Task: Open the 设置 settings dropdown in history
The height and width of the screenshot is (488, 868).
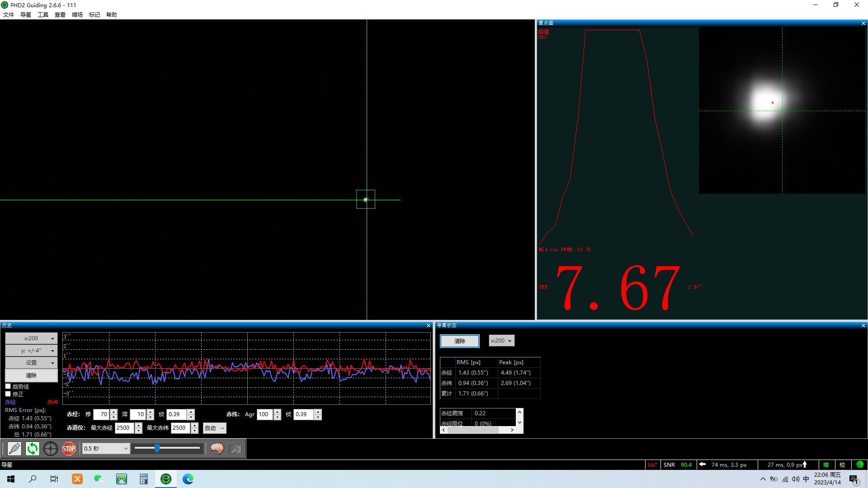Action: point(31,363)
